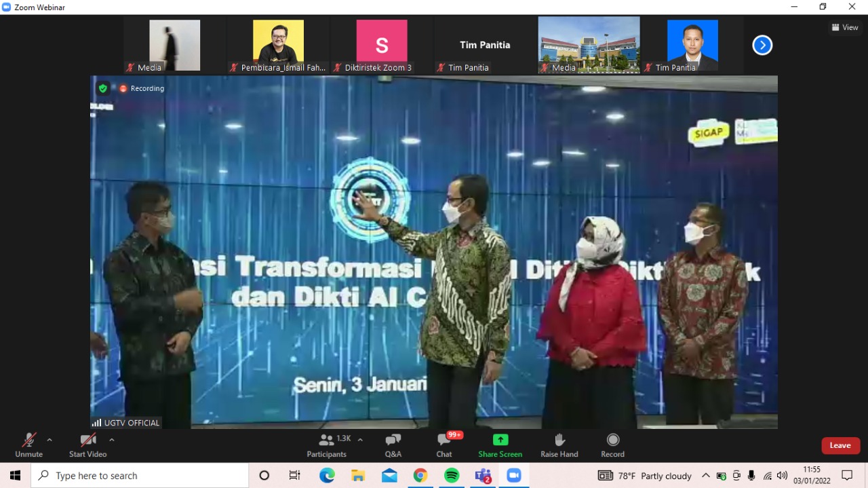868x488 pixels.
Task: Open the Participants panel
Action: click(326, 445)
